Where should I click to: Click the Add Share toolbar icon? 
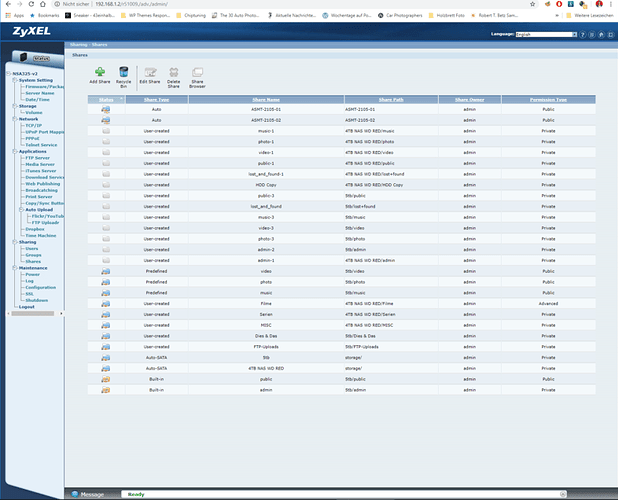(100, 72)
